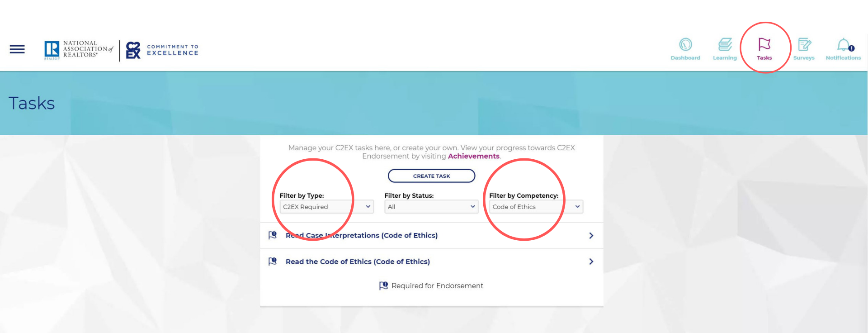The image size is (868, 333).
Task: Click the Create Task button
Action: (x=432, y=176)
